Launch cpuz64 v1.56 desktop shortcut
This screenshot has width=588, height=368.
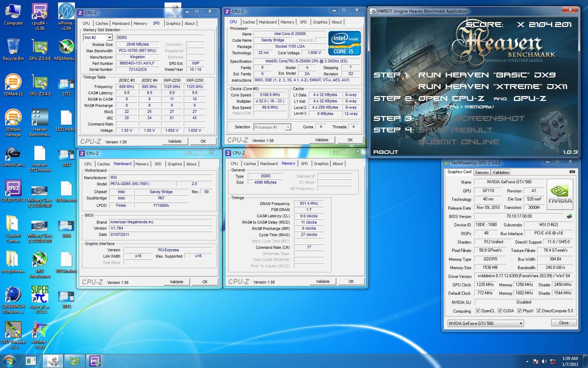(x=40, y=17)
